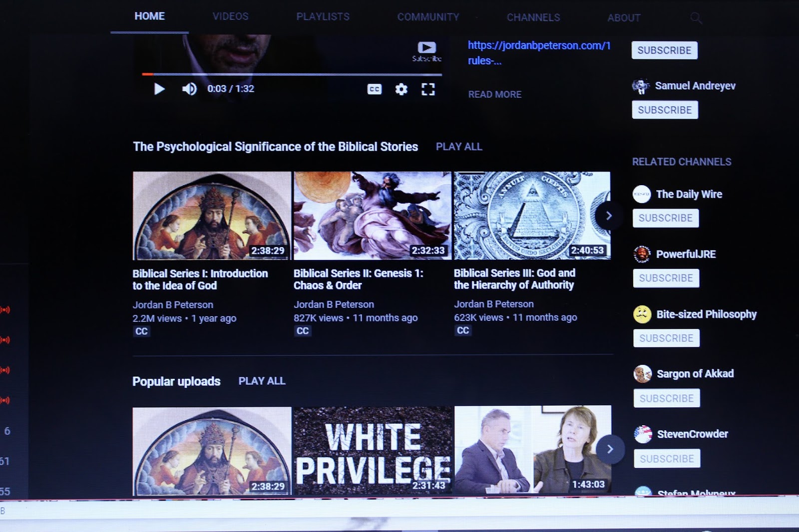The image size is (799, 532).
Task: Seek on the video progress bar
Action: [292, 74]
